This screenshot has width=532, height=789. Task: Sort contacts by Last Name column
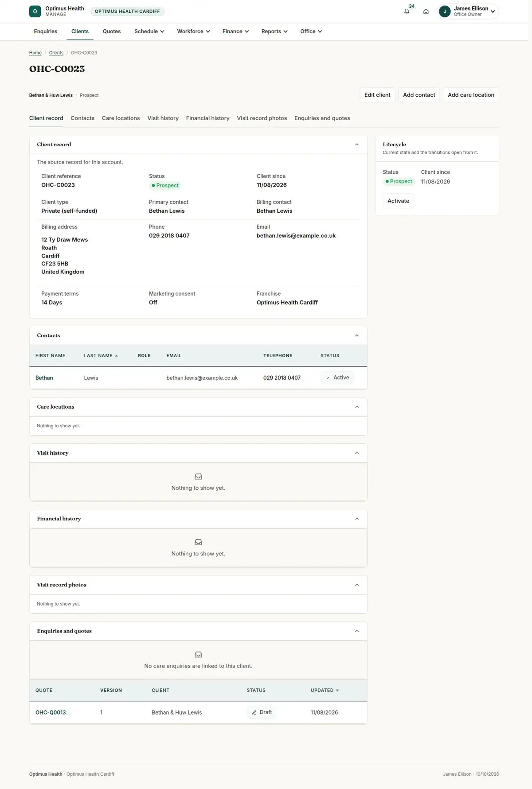pos(101,355)
